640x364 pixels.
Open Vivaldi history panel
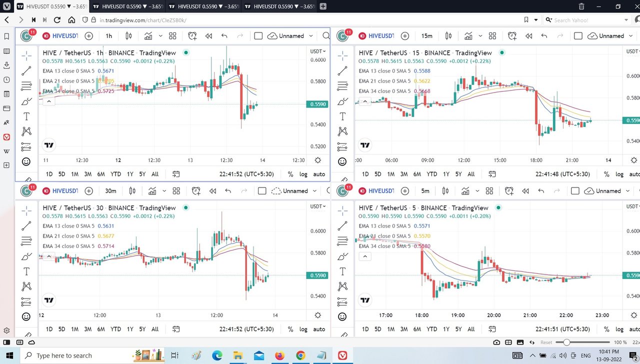click(6, 79)
